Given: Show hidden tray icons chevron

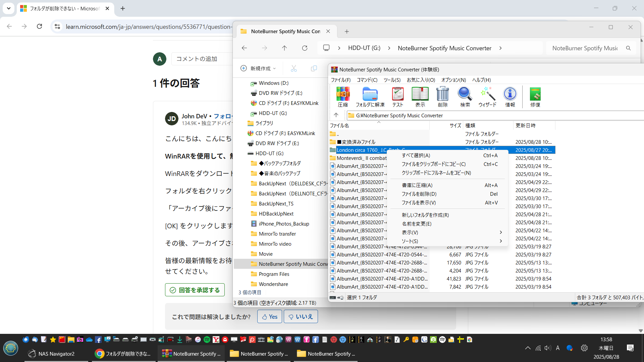Looking at the screenshot, I should (x=528, y=348).
